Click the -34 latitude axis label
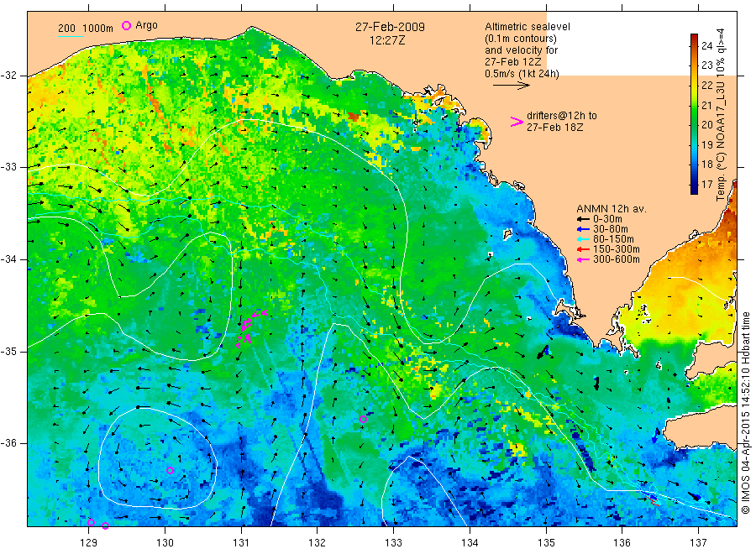Viewport: 756px width, 554px height. tap(9, 259)
